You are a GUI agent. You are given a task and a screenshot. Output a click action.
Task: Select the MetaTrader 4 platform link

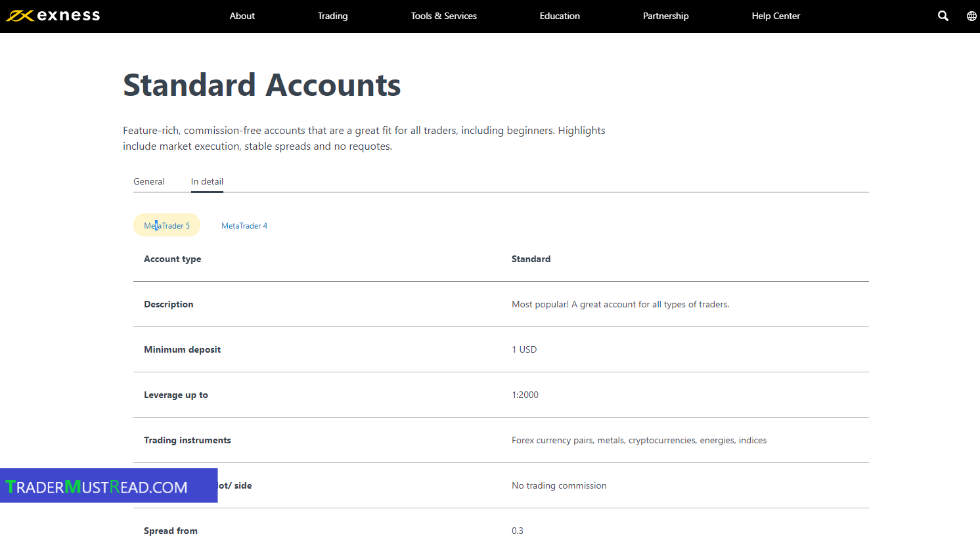[244, 225]
